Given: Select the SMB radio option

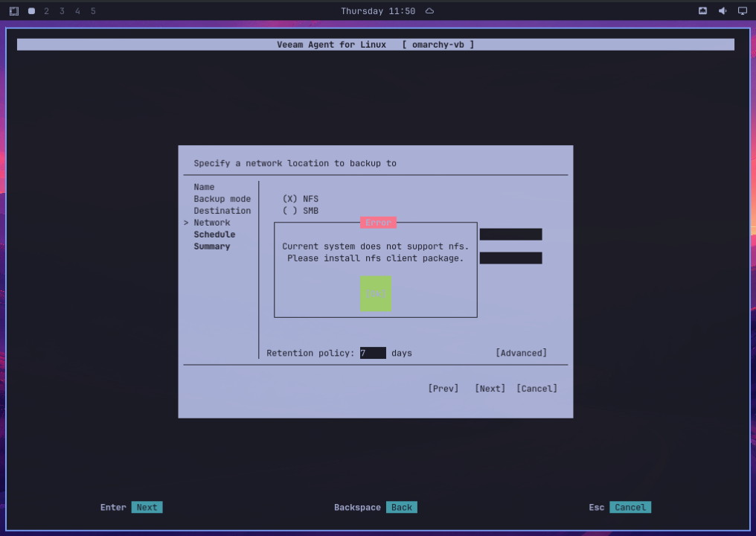Looking at the screenshot, I should (x=300, y=211).
